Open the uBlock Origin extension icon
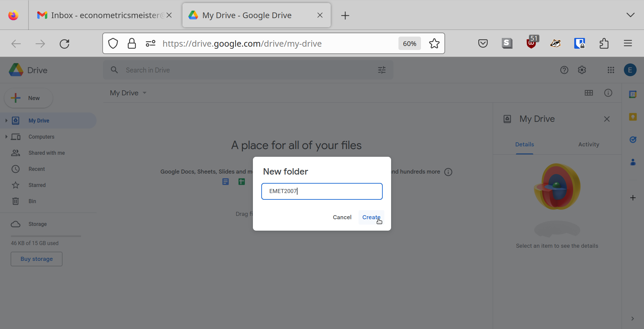 (x=532, y=42)
